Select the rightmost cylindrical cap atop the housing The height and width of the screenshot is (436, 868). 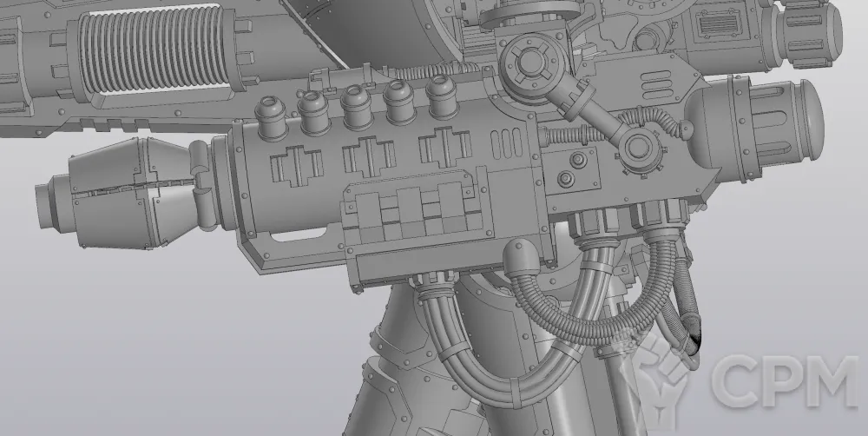440,96
